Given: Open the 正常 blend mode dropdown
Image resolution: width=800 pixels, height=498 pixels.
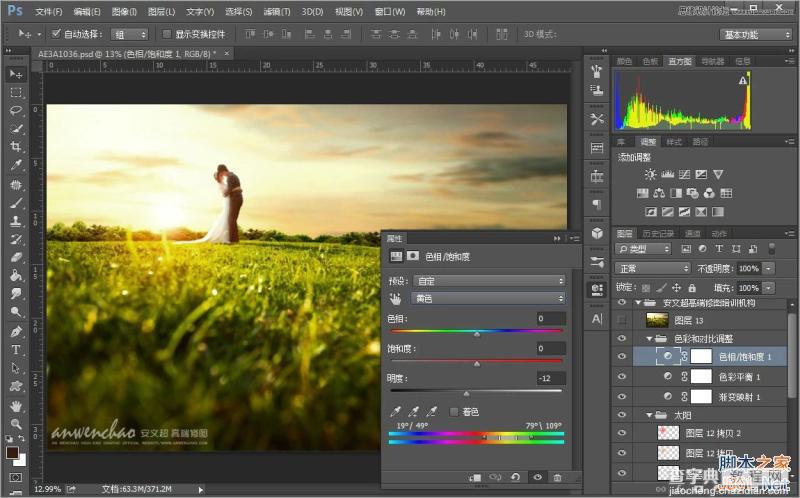Looking at the screenshot, I should click(x=653, y=268).
